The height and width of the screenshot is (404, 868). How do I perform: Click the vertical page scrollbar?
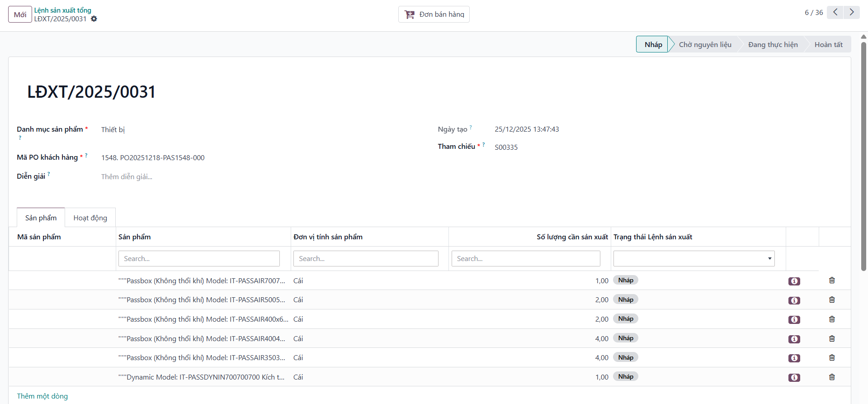863,156
